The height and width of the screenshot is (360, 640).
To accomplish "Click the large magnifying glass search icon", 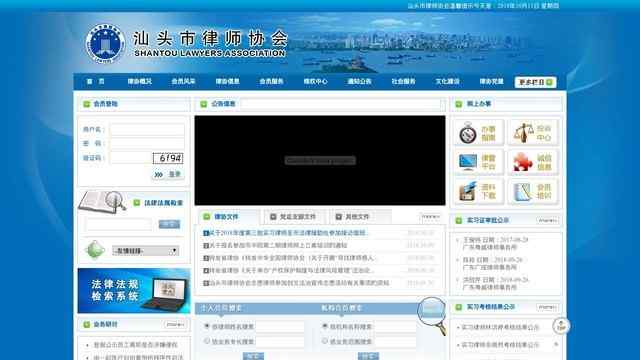I will (x=433, y=315).
